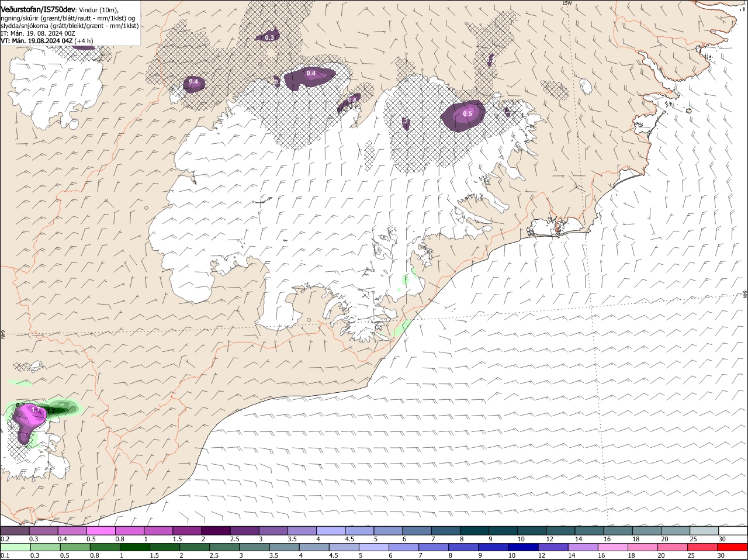Image resolution: width=748 pixels, height=560 pixels.
Task: Click the deep blue bottom-row swatch between 10 and 12
Action: coord(524,547)
